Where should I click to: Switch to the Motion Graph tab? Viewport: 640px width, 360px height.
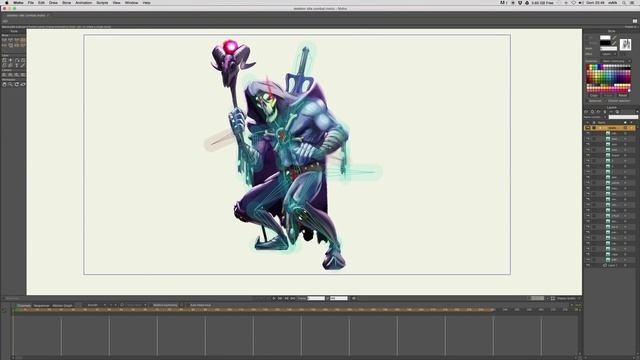[x=62, y=305]
